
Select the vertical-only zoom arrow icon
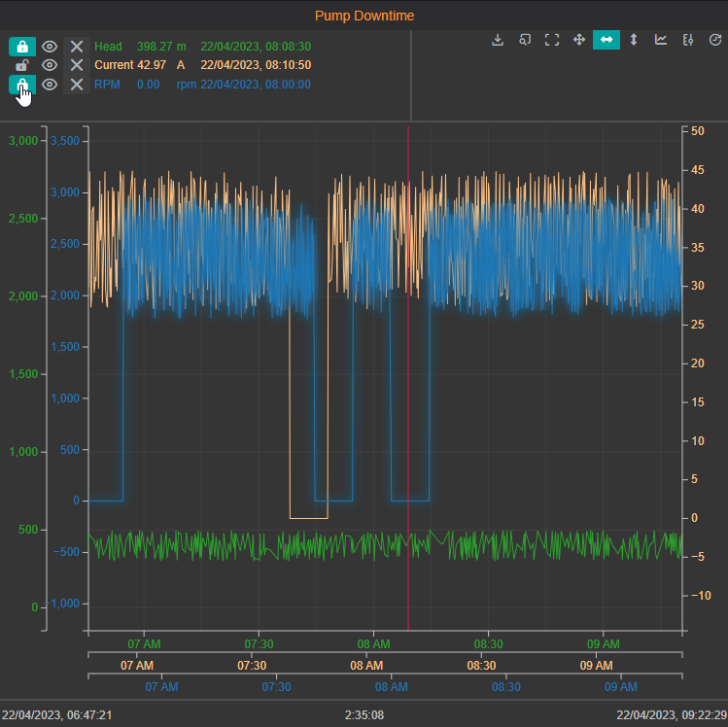pyautogui.click(x=634, y=40)
